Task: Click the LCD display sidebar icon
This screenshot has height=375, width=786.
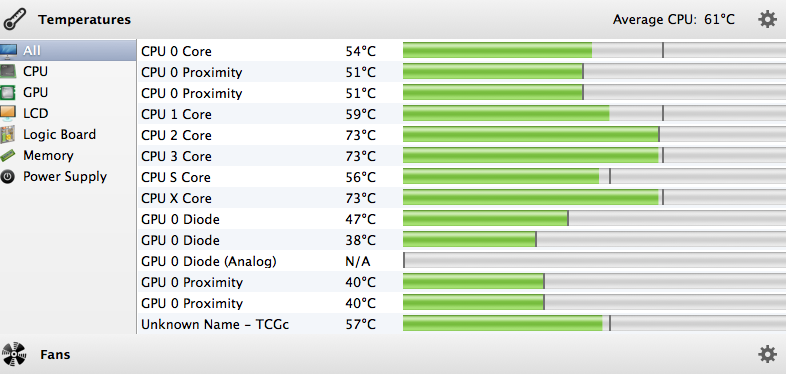Action: pyautogui.click(x=8, y=114)
